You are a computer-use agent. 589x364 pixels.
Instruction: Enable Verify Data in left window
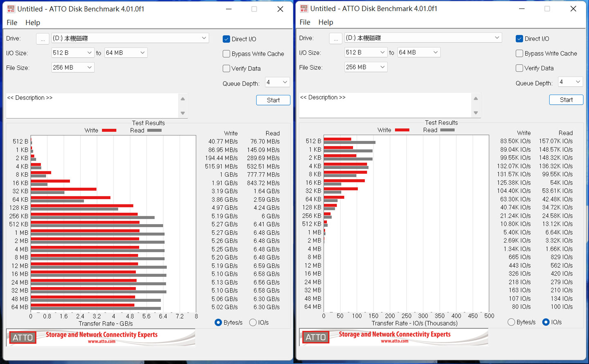pyautogui.click(x=226, y=69)
